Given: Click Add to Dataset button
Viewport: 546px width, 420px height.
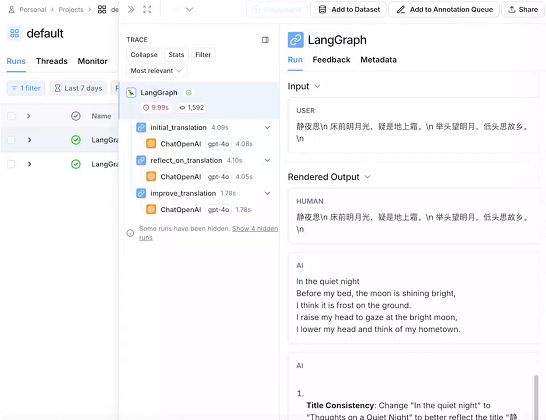Looking at the screenshot, I should pos(349,9).
